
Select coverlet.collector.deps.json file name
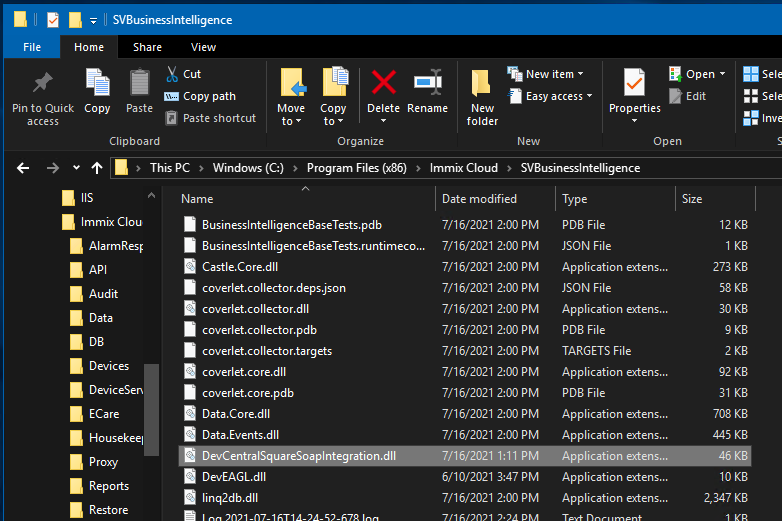coord(274,288)
